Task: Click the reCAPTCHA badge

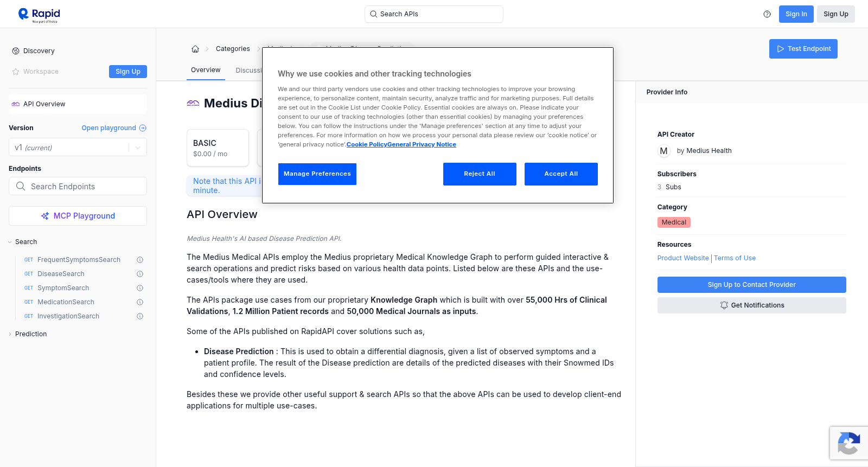Action: click(848, 443)
